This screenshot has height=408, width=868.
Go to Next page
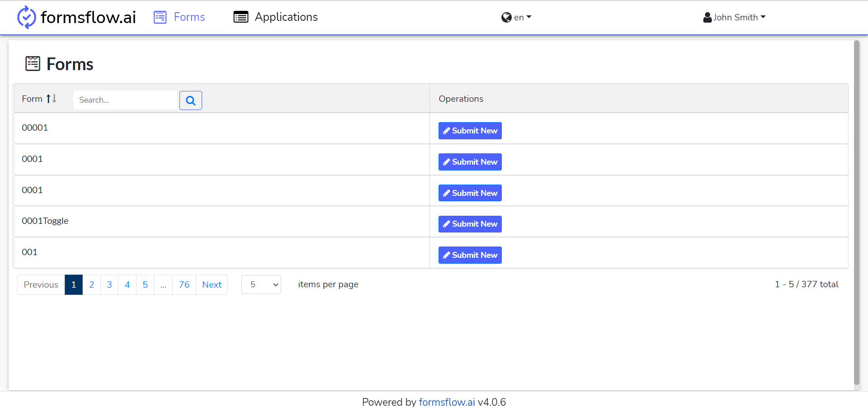pos(212,285)
